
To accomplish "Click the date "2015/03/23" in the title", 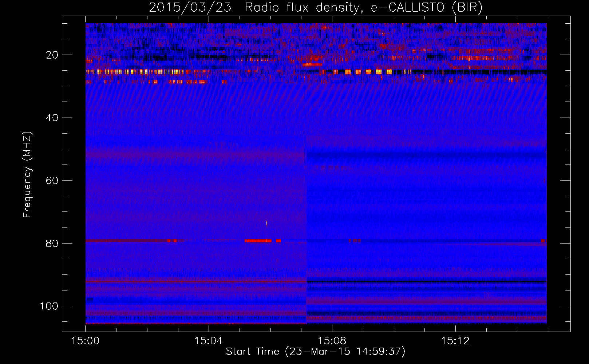I will [x=190, y=7].
